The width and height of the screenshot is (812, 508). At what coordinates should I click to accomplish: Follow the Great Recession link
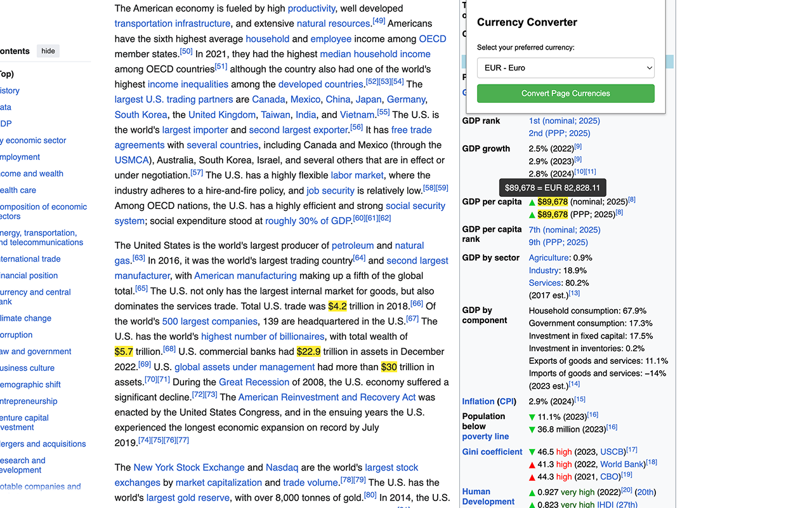coord(254,382)
